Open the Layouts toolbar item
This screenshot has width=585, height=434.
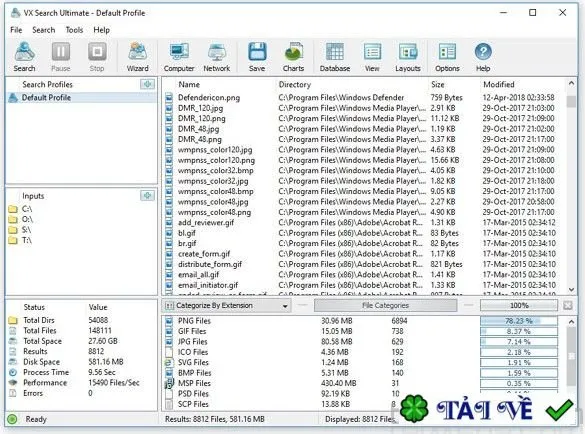tap(408, 57)
